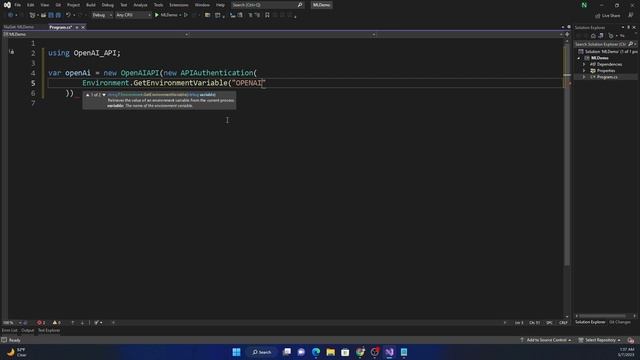
Task: Close the Program.cs tab
Action: coord(83,27)
